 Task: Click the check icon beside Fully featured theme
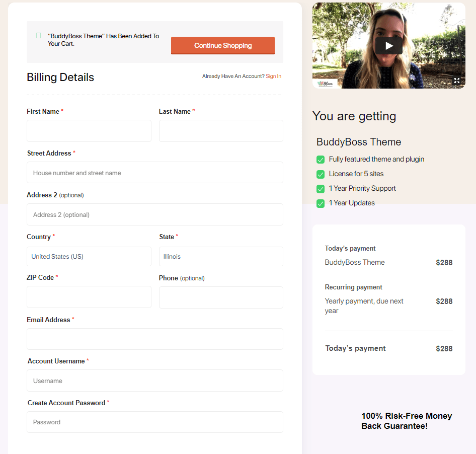pyautogui.click(x=321, y=160)
